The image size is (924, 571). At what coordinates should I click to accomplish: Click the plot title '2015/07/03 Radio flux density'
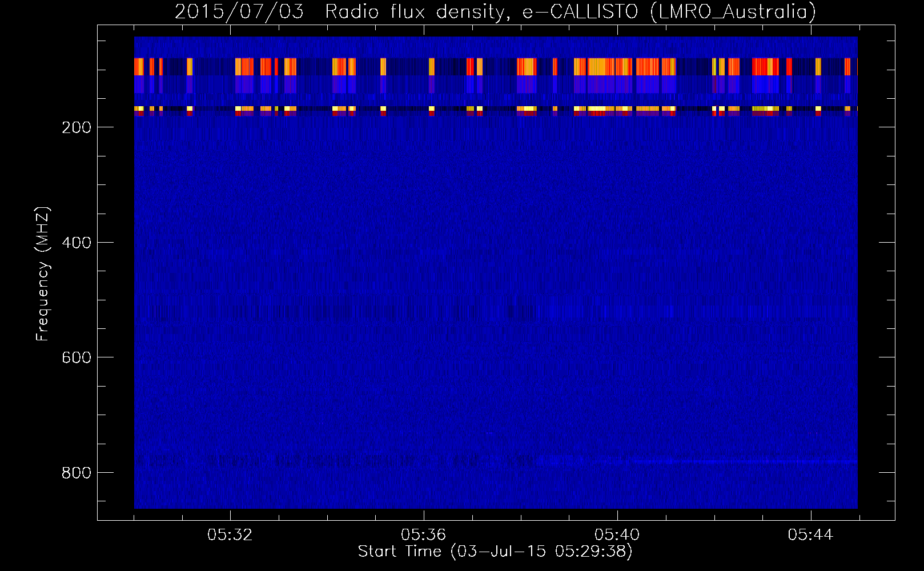(x=342, y=12)
